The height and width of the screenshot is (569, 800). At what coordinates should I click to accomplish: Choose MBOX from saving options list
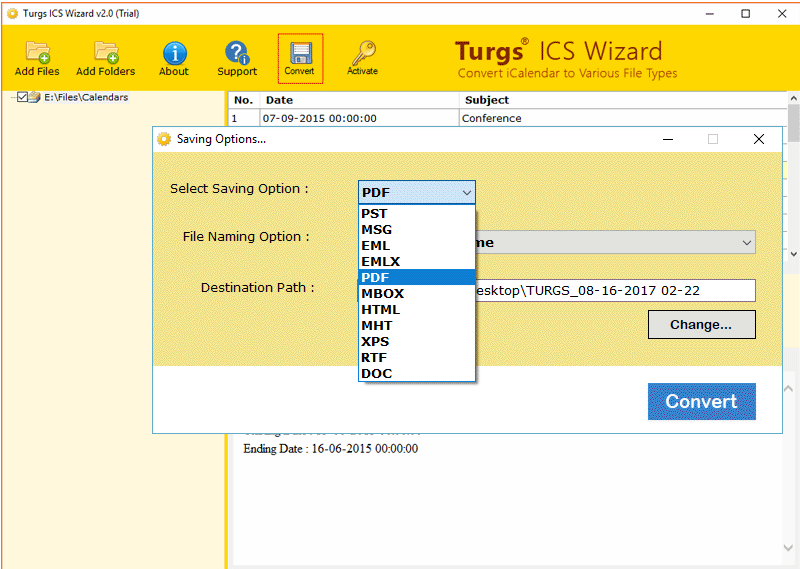pos(417,293)
